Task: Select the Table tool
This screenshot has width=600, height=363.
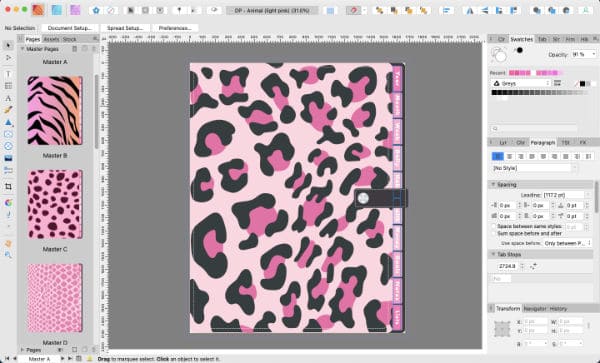Action: click(x=8, y=86)
